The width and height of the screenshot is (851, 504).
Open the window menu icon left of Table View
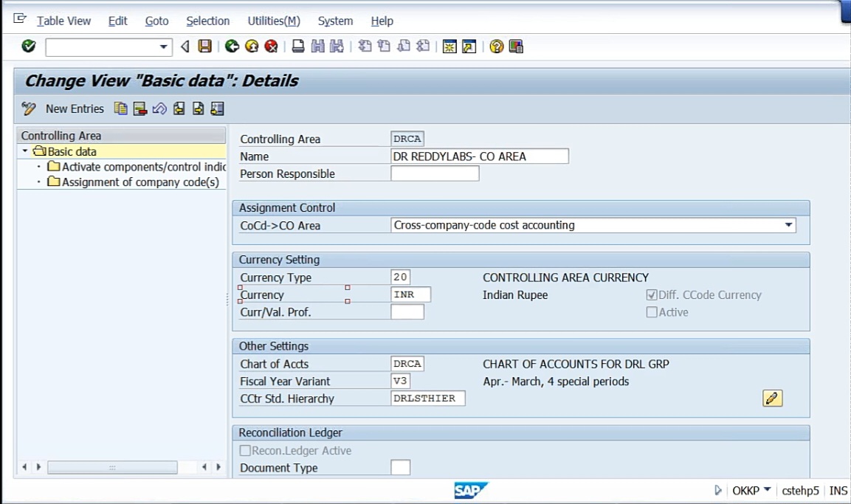19,19
